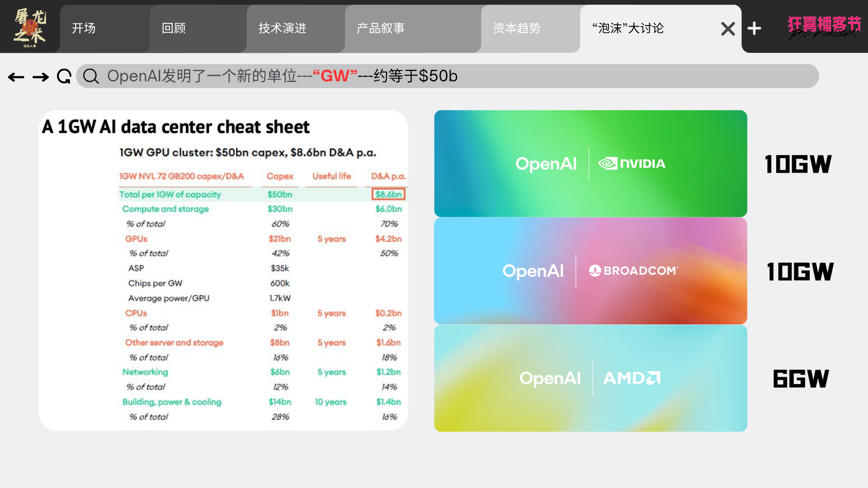This screenshot has height=488, width=868.
Task: Open a new tab with plus icon
Action: (754, 28)
